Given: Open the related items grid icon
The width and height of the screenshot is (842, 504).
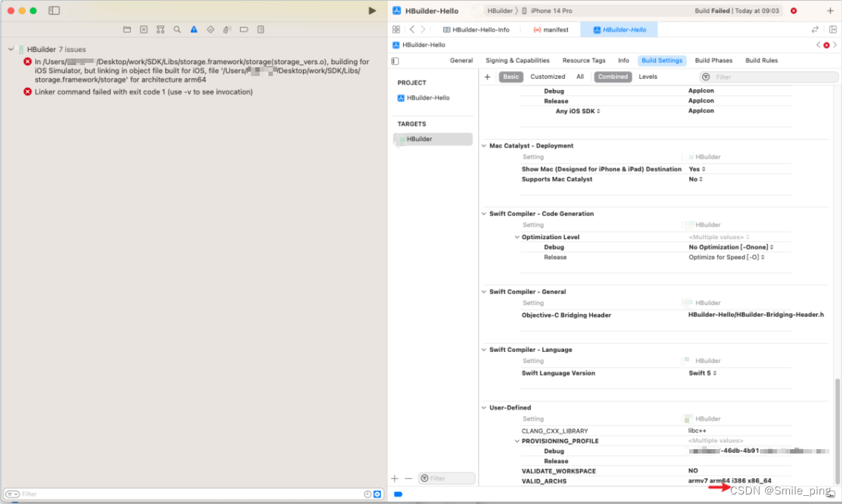Looking at the screenshot, I should click(396, 29).
